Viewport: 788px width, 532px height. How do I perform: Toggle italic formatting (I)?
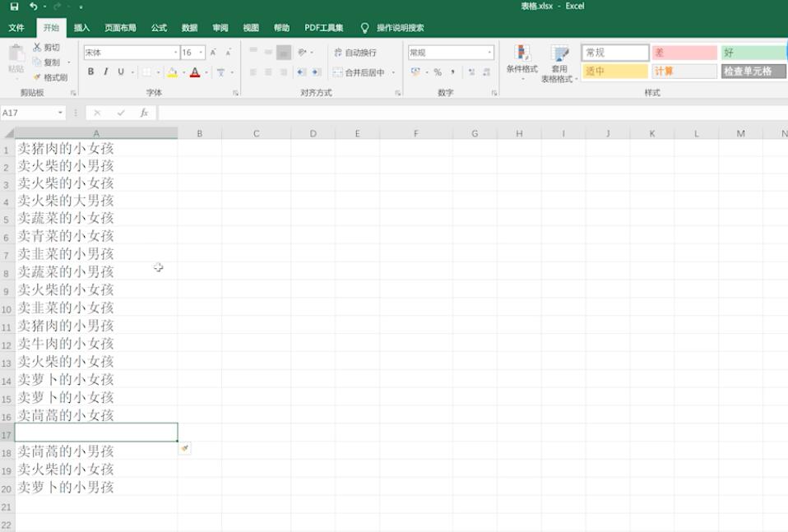(105, 72)
